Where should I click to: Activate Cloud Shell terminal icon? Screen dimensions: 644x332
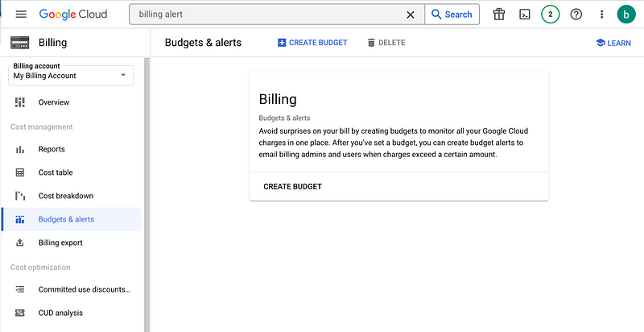pyautogui.click(x=525, y=15)
